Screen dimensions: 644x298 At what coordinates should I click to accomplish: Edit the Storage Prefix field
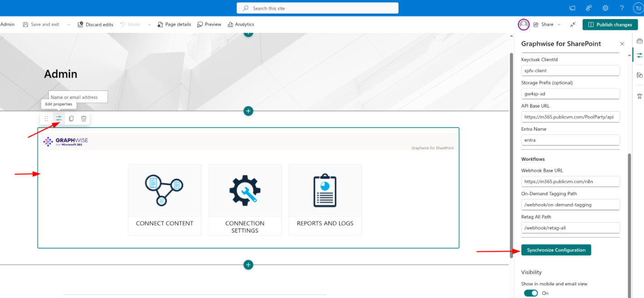click(570, 94)
